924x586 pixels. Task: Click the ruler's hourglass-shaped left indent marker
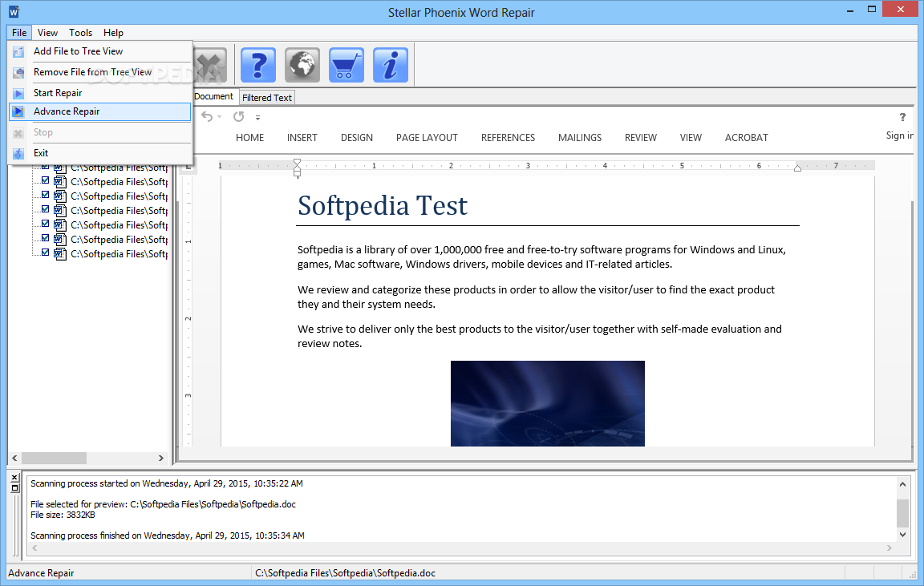pyautogui.click(x=297, y=168)
